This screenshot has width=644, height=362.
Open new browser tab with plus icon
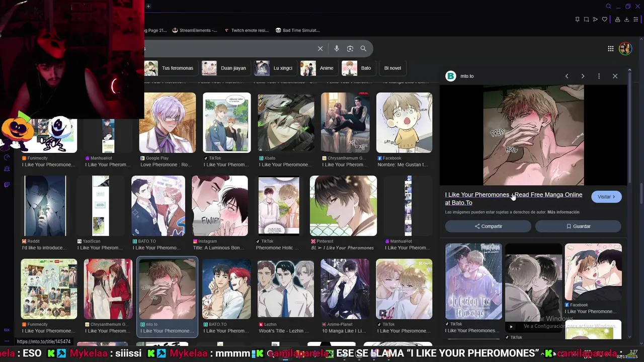(148, 6)
